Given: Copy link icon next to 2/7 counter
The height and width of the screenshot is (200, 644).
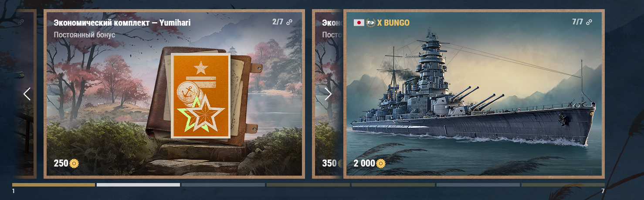Looking at the screenshot, I should click(x=289, y=22).
